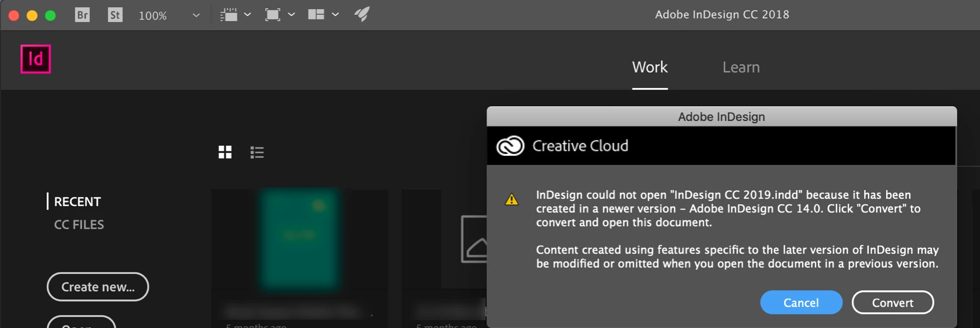The image size is (980, 328).
Task: Close the window with red button
Action: (x=14, y=15)
